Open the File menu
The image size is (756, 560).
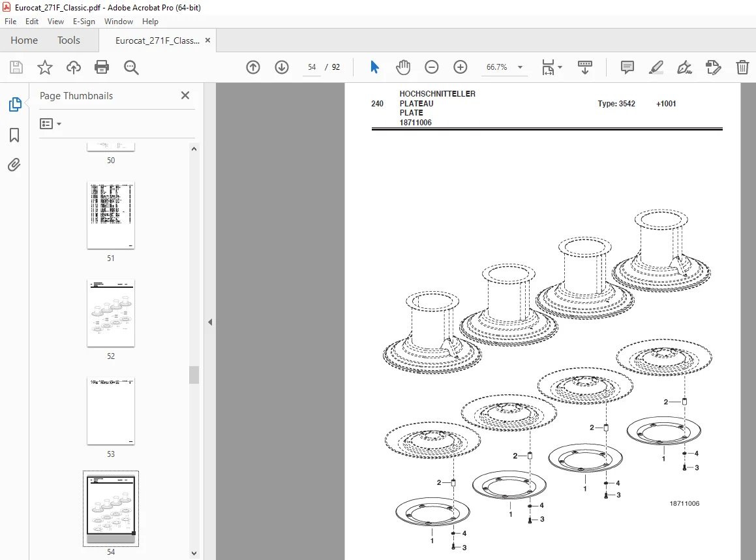tap(10, 22)
